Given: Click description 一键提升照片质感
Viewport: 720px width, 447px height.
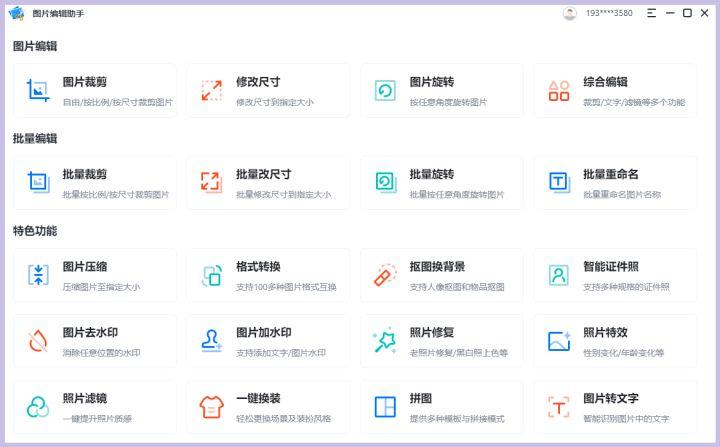Looking at the screenshot, I should tap(97, 419).
